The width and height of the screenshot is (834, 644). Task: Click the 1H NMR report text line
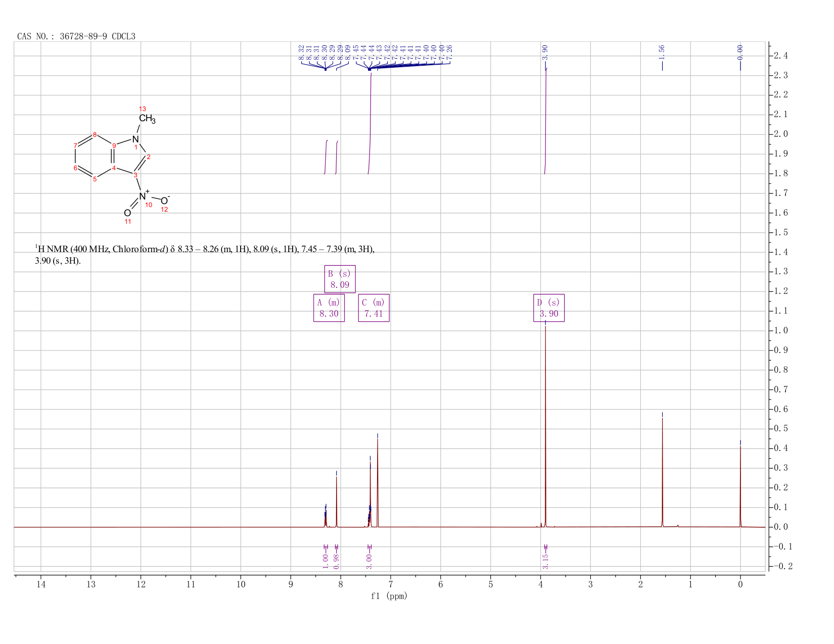tap(205, 255)
